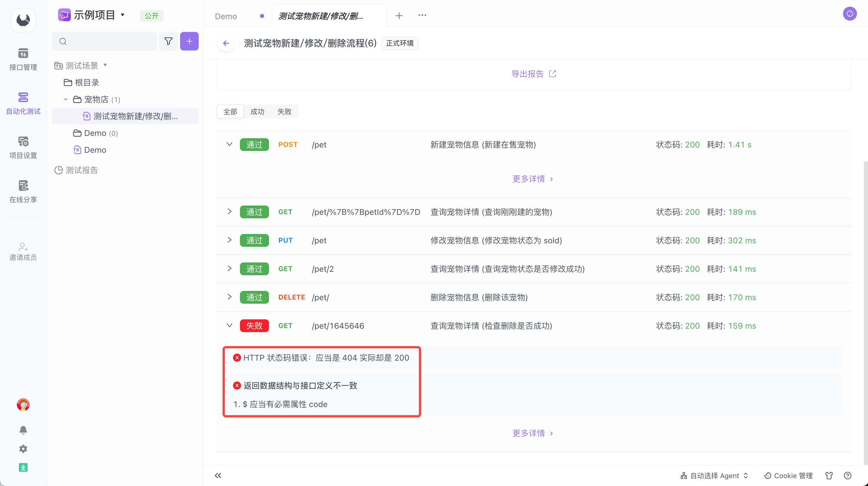Switch to the Demo tab
Viewport: 868px width, 486px height.
[x=226, y=16]
